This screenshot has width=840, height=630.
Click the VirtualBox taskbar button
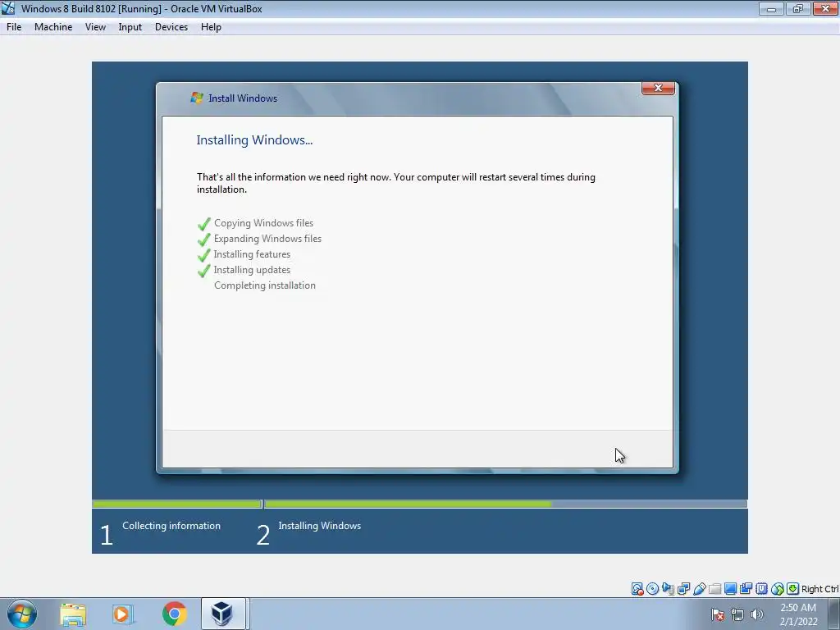[x=223, y=614]
